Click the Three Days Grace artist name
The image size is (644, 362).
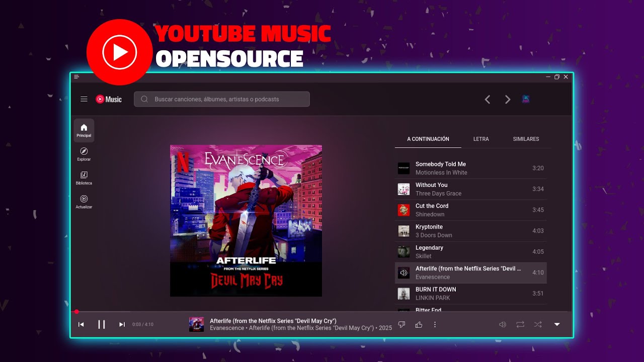pos(438,193)
